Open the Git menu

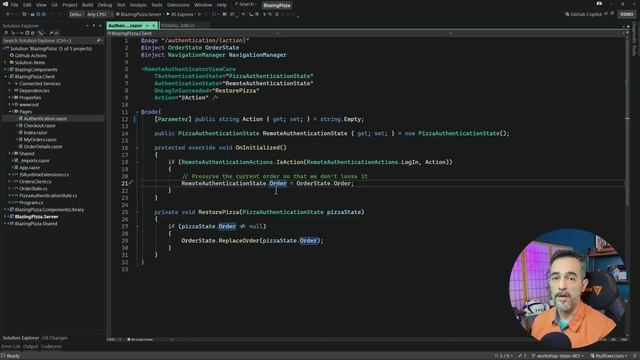pos(54,5)
